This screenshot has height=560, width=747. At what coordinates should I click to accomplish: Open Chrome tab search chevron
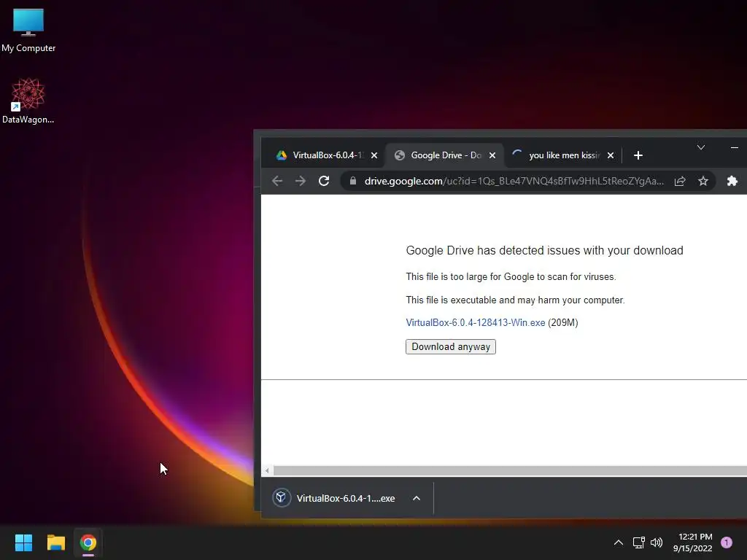[x=701, y=147]
